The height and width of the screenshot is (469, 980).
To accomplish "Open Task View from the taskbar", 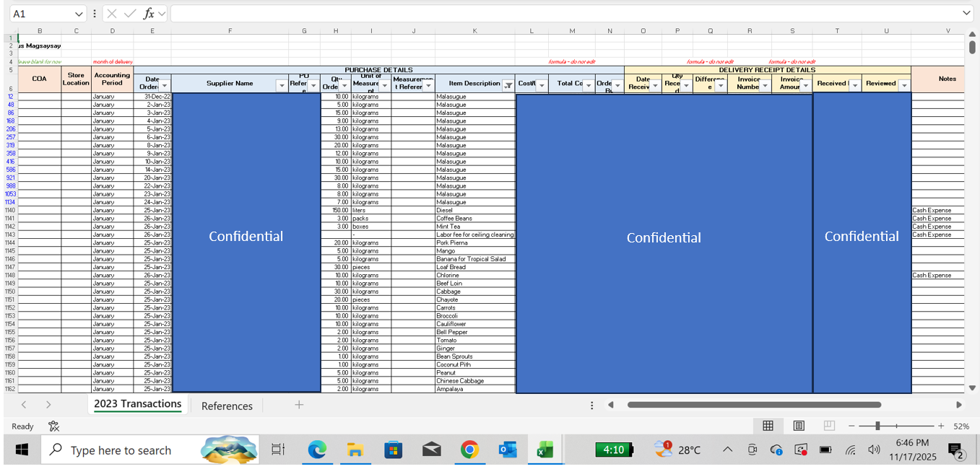I will (x=278, y=450).
